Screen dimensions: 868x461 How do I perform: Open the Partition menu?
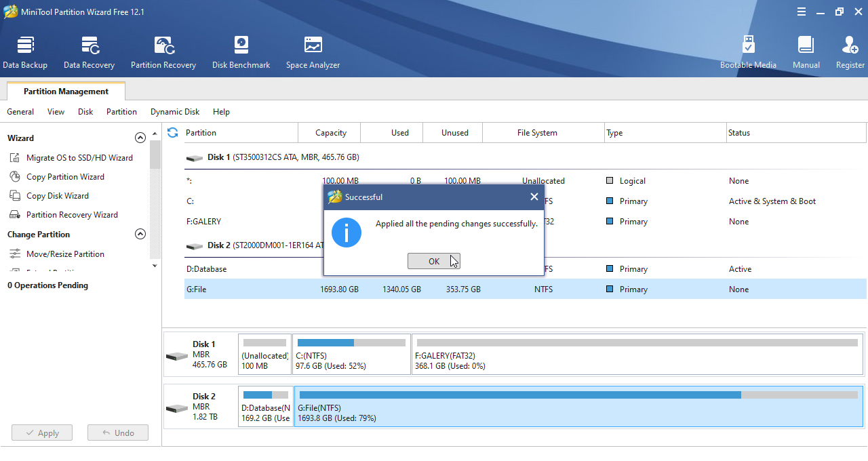[x=121, y=112]
